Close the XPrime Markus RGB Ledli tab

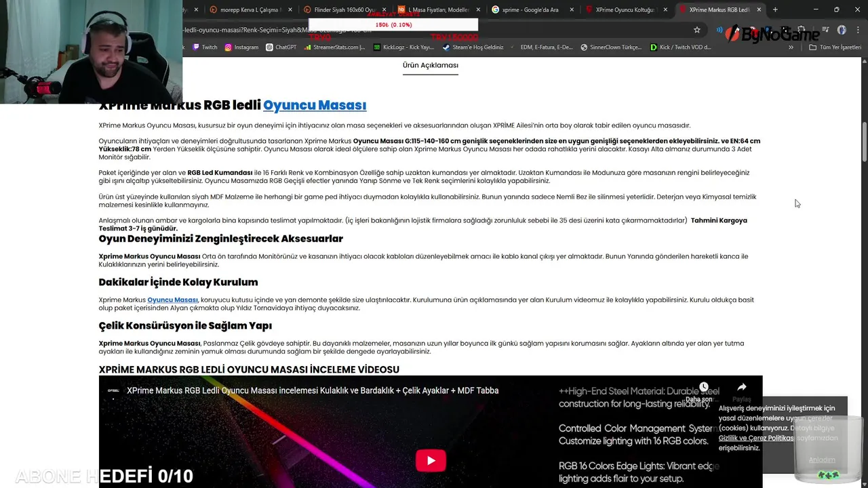coord(759,9)
